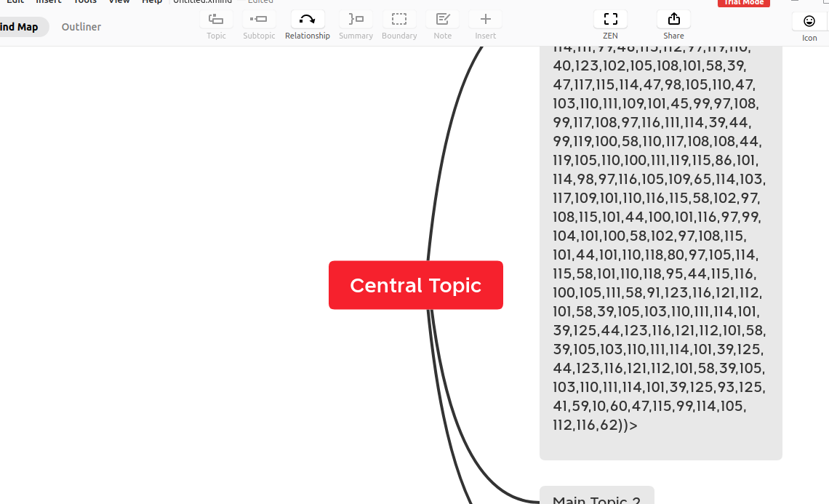This screenshot has height=504, width=829.
Task: Switch to the Outliner tab
Action: coord(81,27)
